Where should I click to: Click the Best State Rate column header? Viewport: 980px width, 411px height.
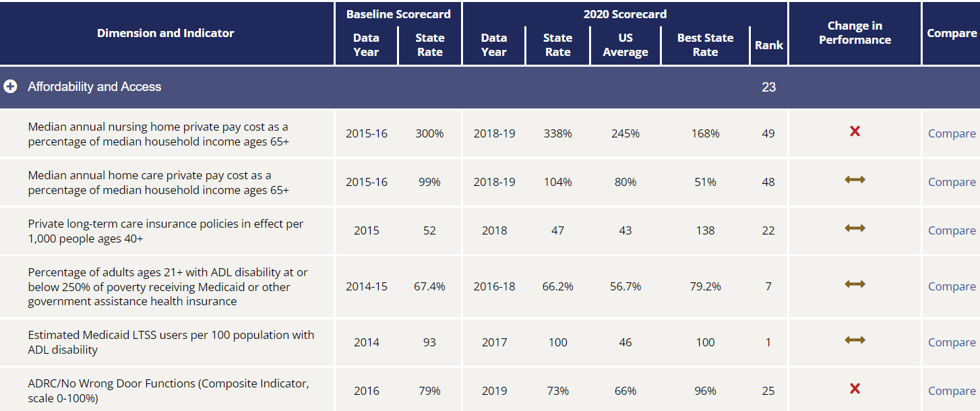click(x=705, y=45)
